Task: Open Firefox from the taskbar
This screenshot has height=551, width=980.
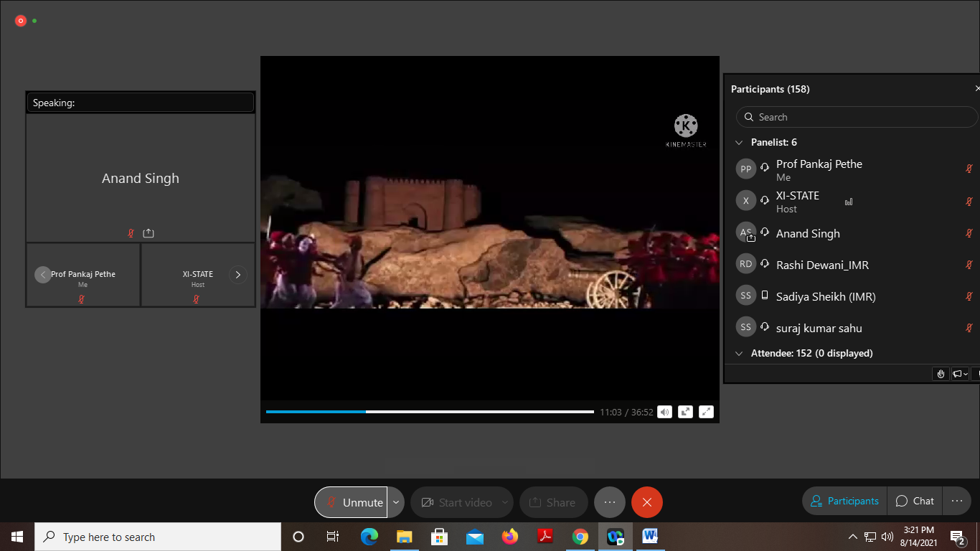Action: click(x=510, y=537)
